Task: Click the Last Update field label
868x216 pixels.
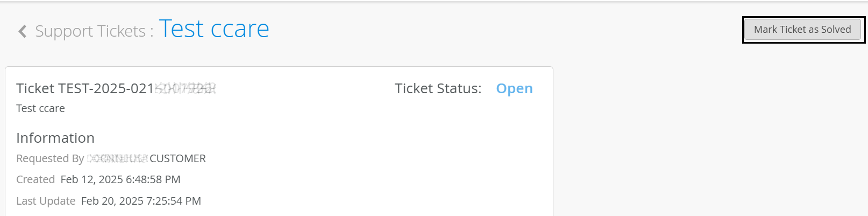Action: [x=46, y=201]
